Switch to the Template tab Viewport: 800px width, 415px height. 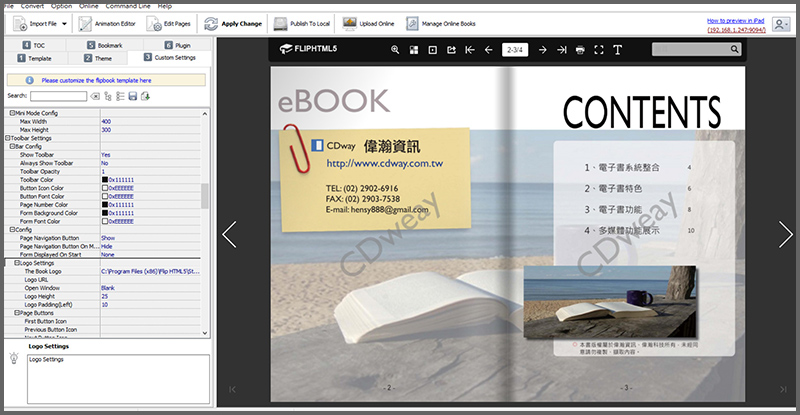pyautogui.click(x=35, y=58)
